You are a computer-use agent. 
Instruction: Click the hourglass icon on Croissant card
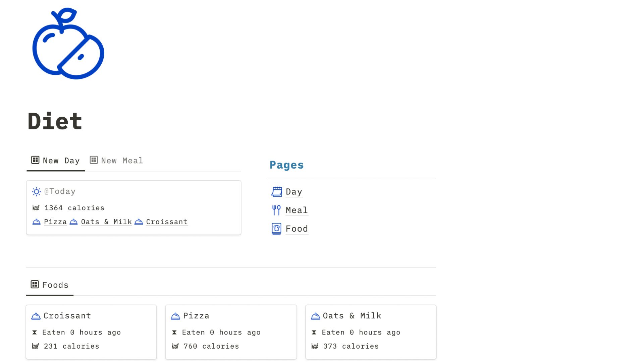(35, 333)
